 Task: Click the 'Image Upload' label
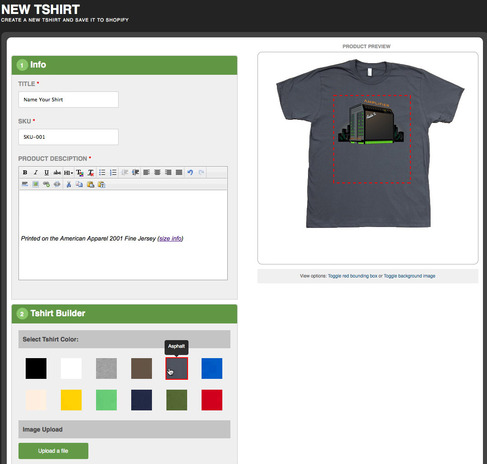pyautogui.click(x=42, y=429)
